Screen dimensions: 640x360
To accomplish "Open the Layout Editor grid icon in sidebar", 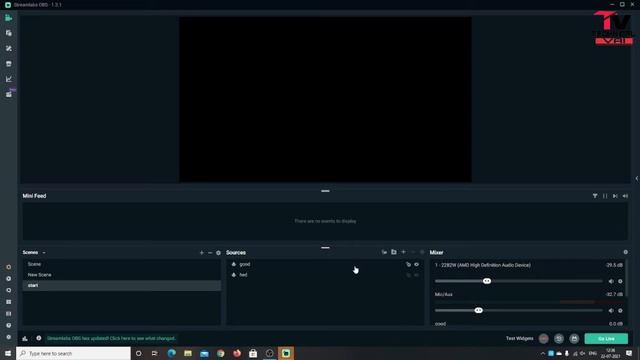I will click(x=9, y=302).
